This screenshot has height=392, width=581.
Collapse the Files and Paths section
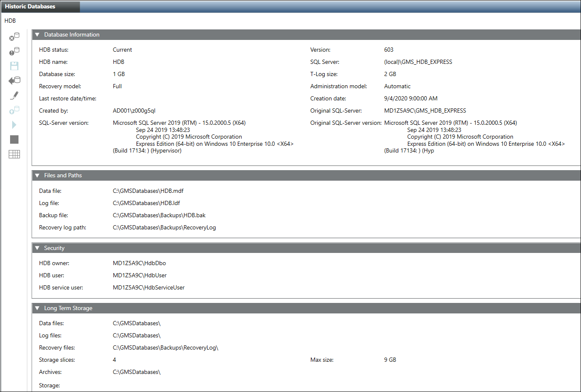(37, 176)
